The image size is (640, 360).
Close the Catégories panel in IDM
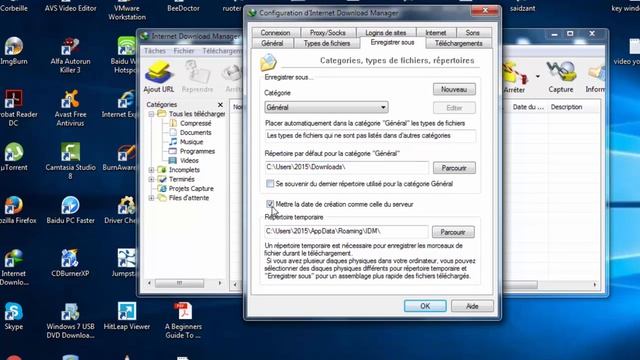[220, 105]
